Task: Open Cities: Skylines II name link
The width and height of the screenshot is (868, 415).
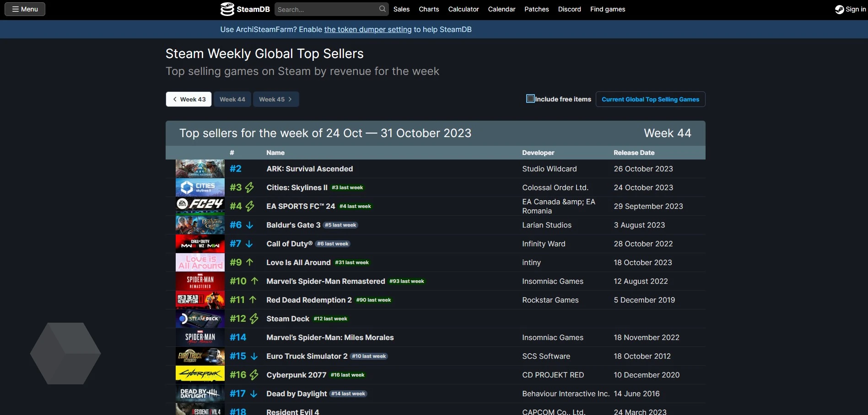Action: coord(297,187)
